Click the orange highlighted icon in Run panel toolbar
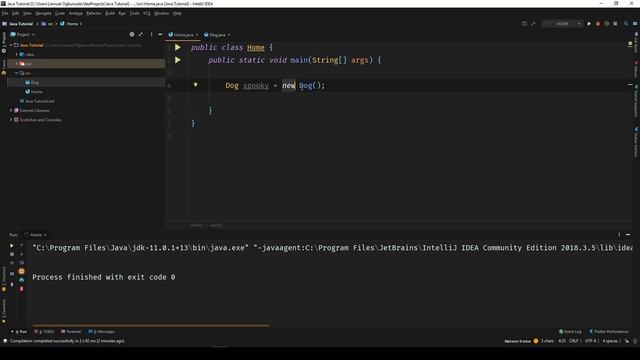The height and width of the screenshot is (360, 640). tap(22, 271)
